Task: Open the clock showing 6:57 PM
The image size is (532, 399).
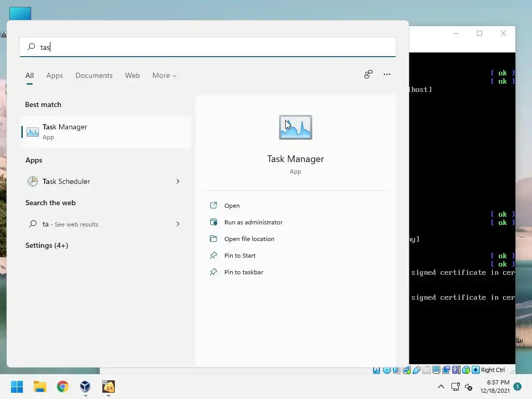Action: click(495, 387)
